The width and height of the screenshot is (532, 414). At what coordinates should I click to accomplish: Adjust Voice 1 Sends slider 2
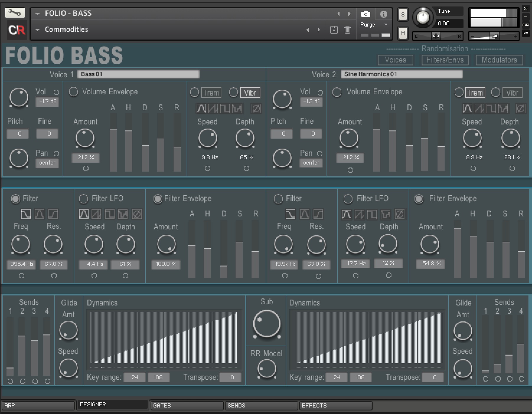22,346
